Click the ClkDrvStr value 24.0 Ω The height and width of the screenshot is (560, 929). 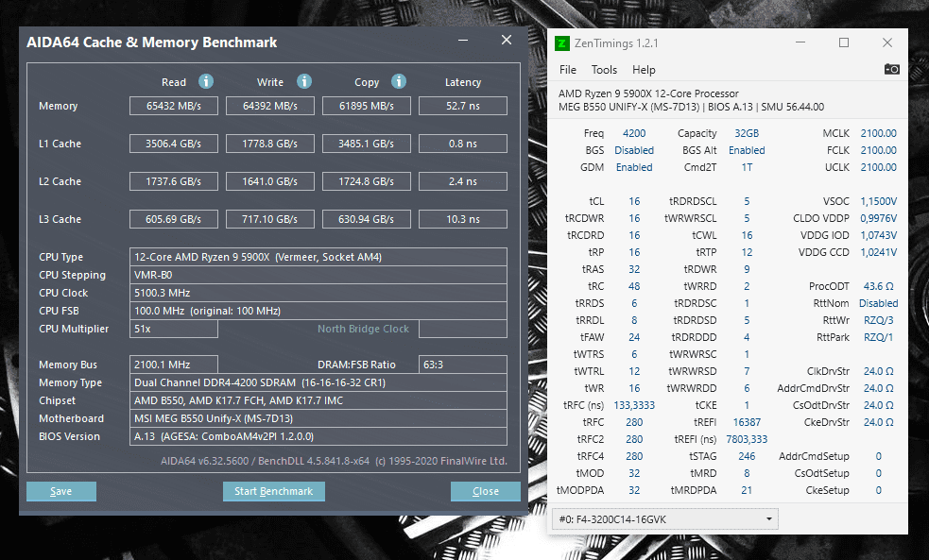(x=879, y=371)
